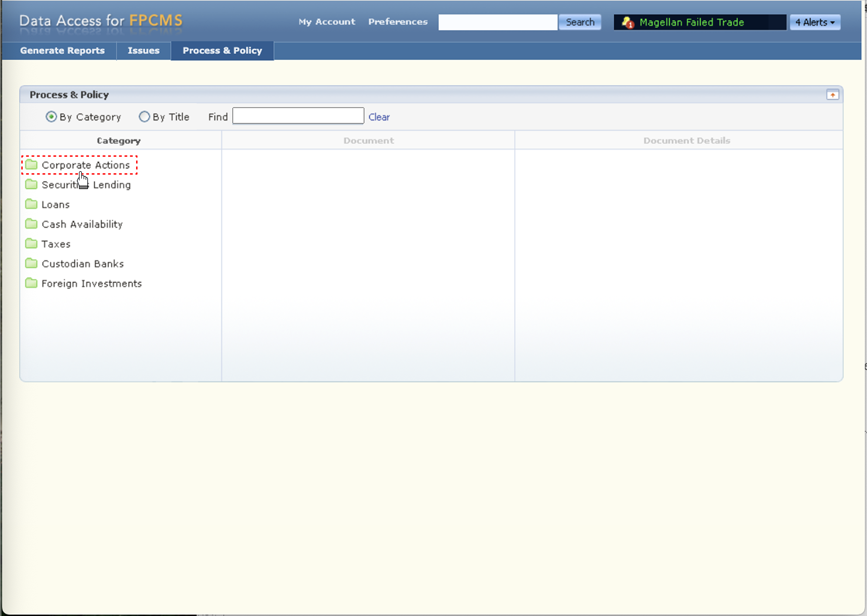Click the Taxes folder icon

[31, 244]
